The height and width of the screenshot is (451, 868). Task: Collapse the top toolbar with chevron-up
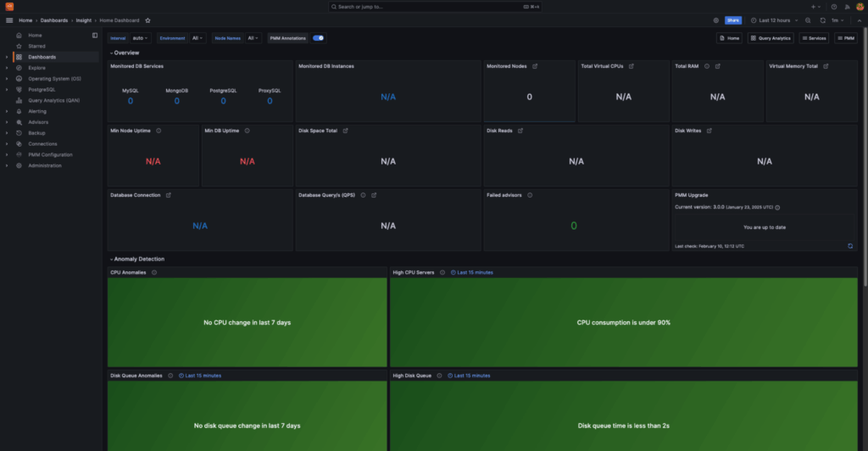pos(860,20)
